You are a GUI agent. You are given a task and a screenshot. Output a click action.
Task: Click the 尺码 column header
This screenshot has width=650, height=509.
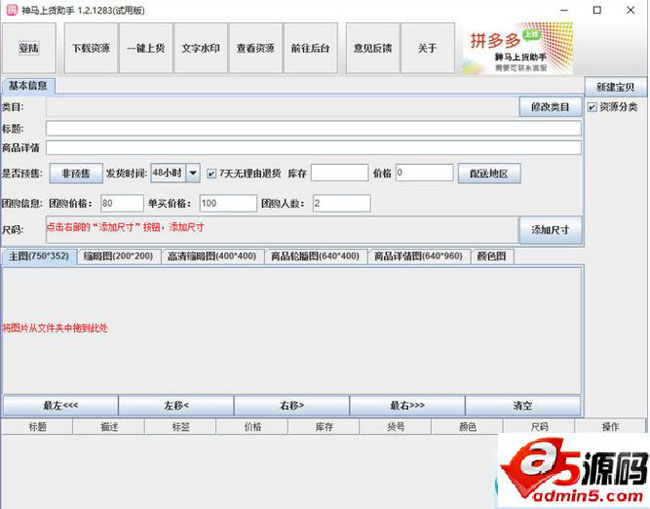click(539, 427)
